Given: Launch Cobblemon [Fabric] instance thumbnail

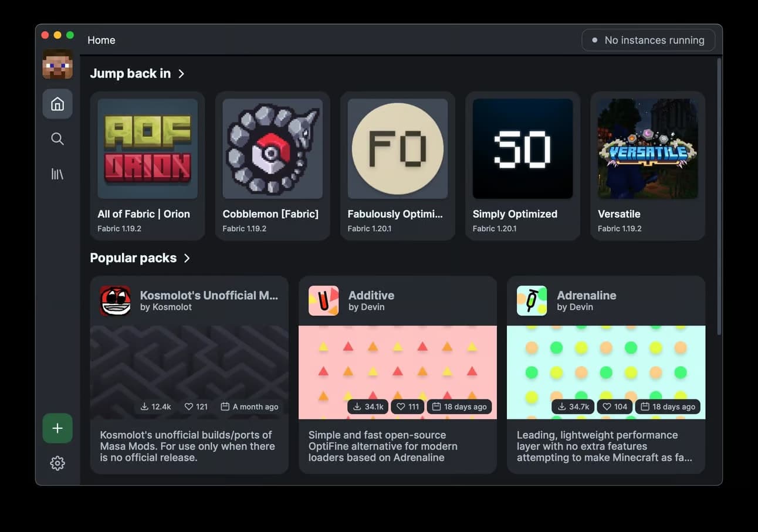Looking at the screenshot, I should tap(272, 148).
